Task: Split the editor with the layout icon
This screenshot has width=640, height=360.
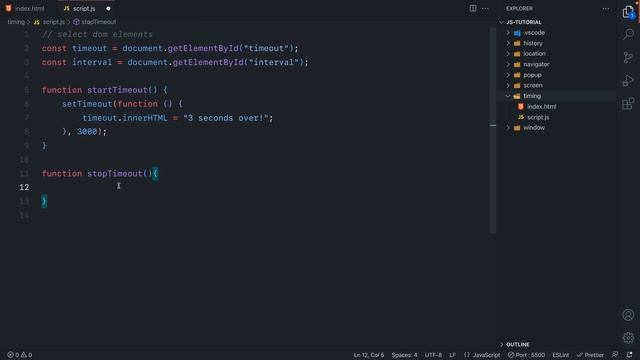Action: [473, 8]
